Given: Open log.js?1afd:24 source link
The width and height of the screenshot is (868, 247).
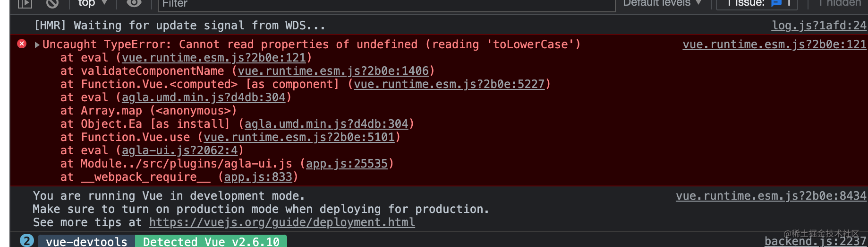Looking at the screenshot, I should [819, 26].
